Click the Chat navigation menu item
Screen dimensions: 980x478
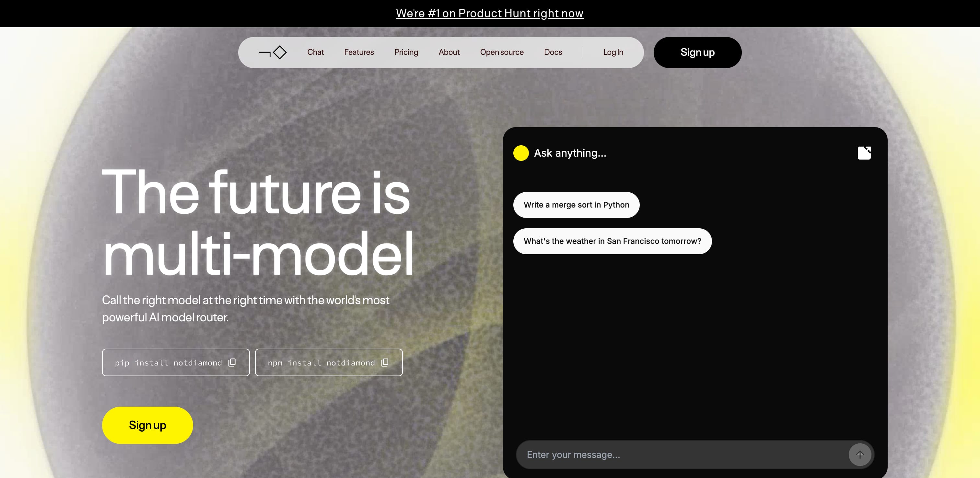(315, 52)
